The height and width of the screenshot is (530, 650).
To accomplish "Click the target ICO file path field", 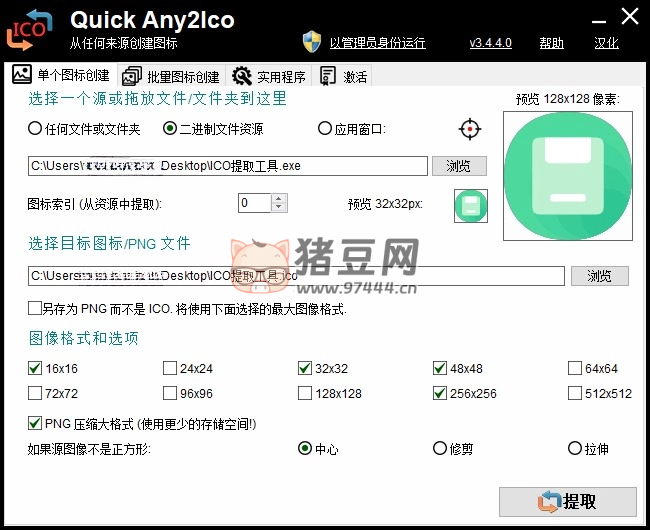I will [x=296, y=276].
